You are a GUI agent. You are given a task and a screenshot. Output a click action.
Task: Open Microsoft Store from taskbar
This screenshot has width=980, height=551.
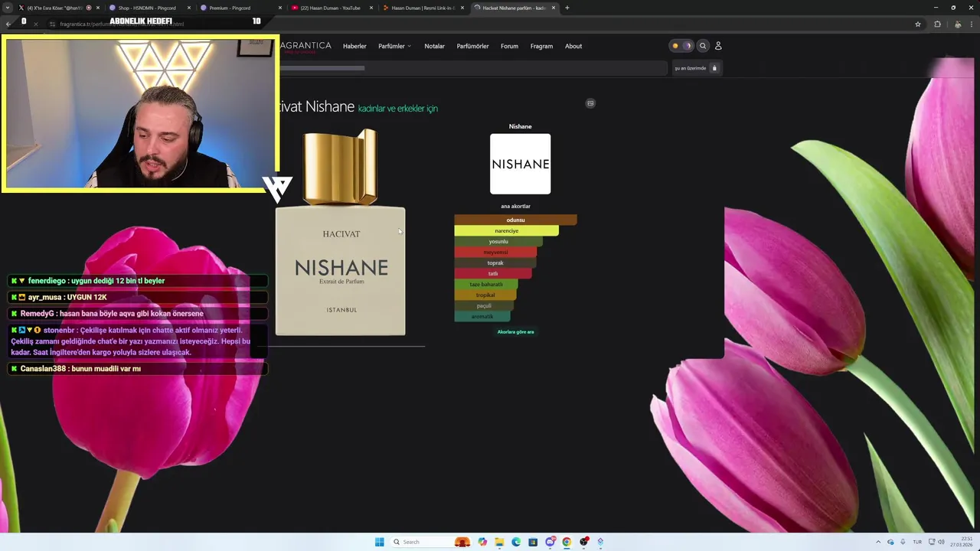(532, 542)
